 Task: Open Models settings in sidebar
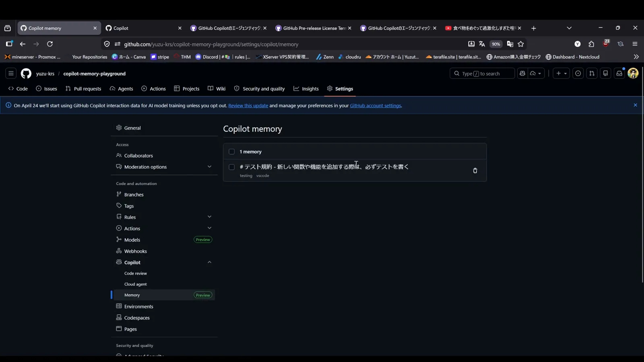[x=164, y=240]
